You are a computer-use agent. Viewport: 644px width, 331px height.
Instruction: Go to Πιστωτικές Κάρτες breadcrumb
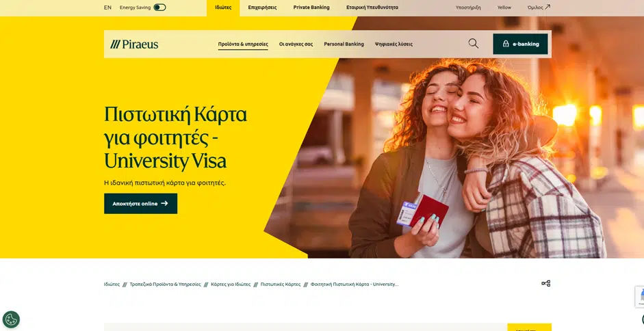[281, 284]
